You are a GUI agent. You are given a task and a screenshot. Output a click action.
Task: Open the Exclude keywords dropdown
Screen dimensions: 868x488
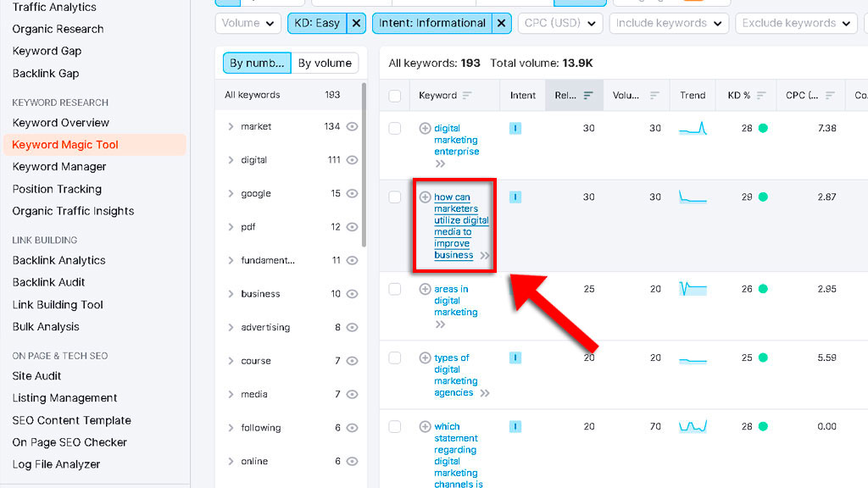[796, 23]
